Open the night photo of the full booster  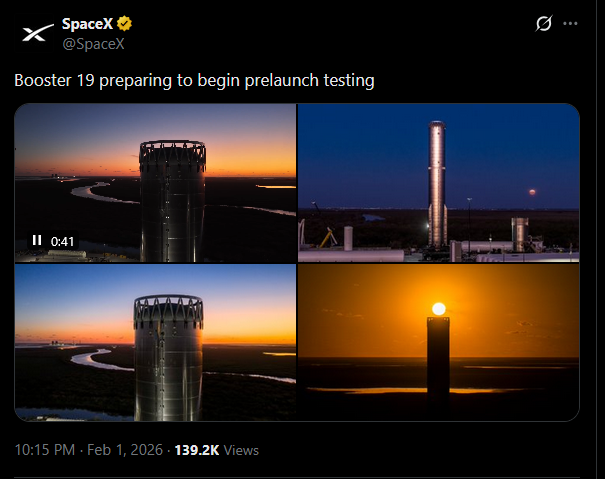438,183
